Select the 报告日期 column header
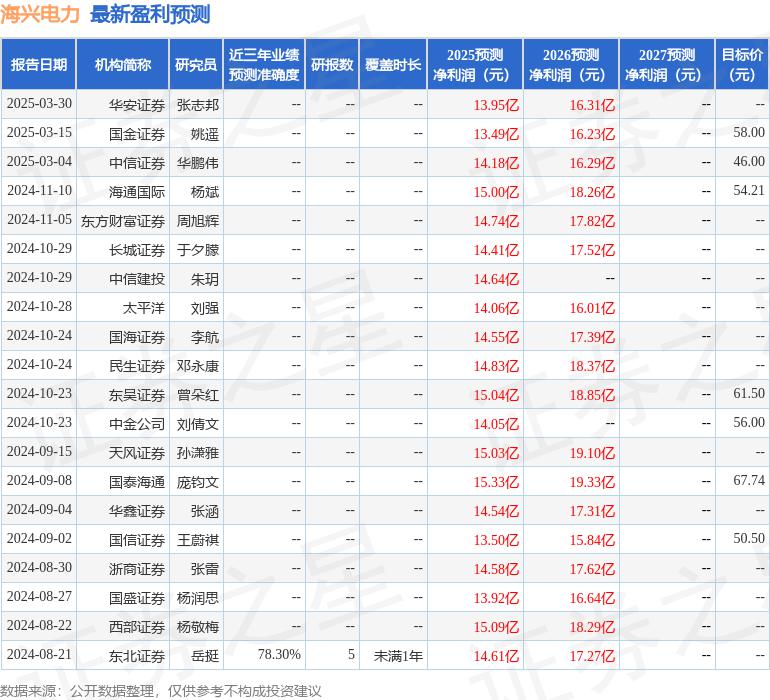770x700 pixels. [x=39, y=64]
